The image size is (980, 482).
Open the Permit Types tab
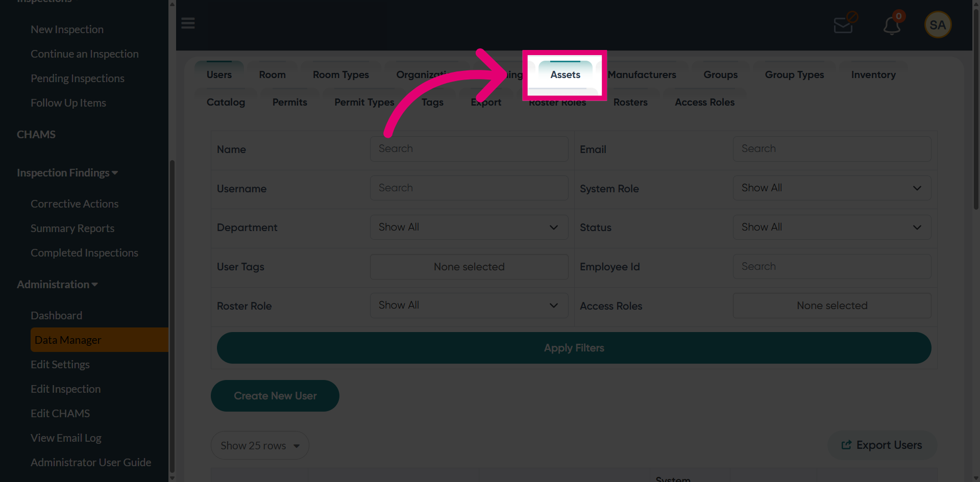pyautogui.click(x=364, y=102)
